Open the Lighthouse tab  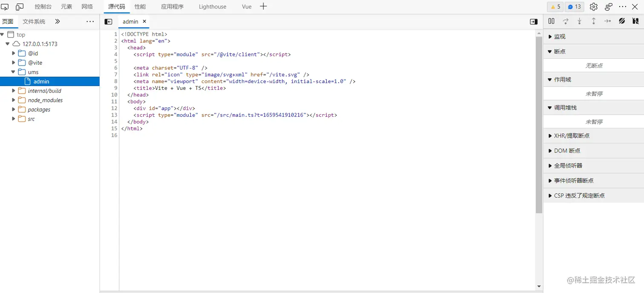pos(213,7)
